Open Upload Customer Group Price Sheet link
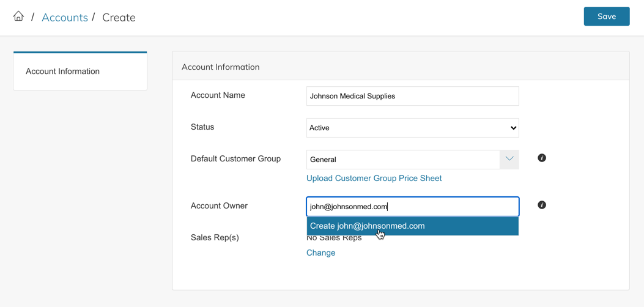Screen dimensions: 644x307 tap(374, 178)
